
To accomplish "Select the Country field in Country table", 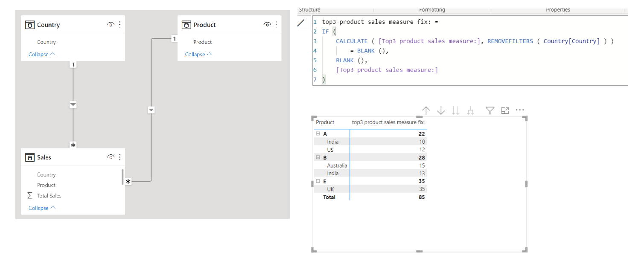I will [46, 42].
